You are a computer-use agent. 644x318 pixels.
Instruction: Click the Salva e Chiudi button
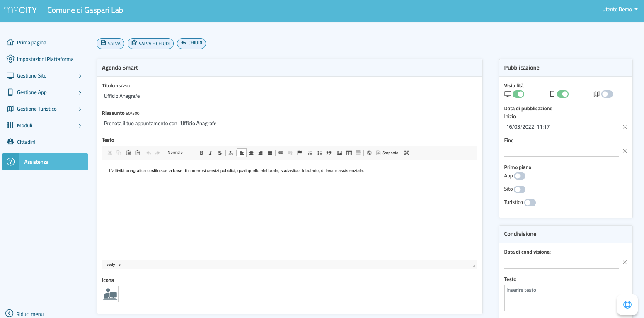pyautogui.click(x=150, y=44)
